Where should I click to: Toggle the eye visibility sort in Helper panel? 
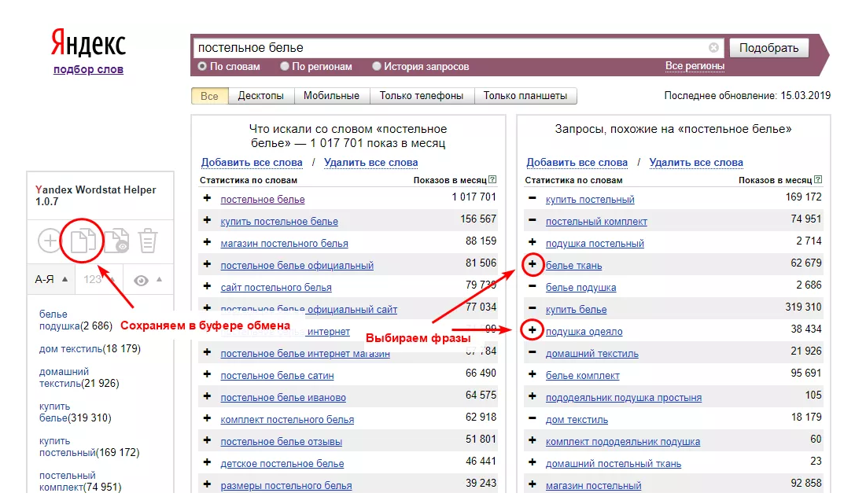148,280
